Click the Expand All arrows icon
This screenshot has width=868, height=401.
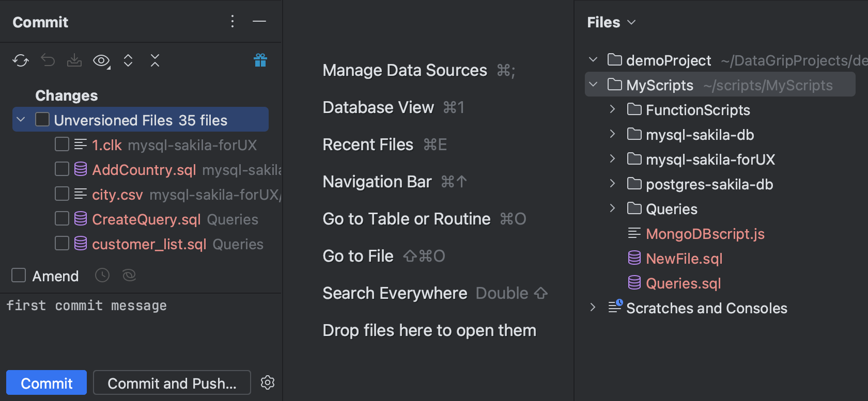coord(128,61)
